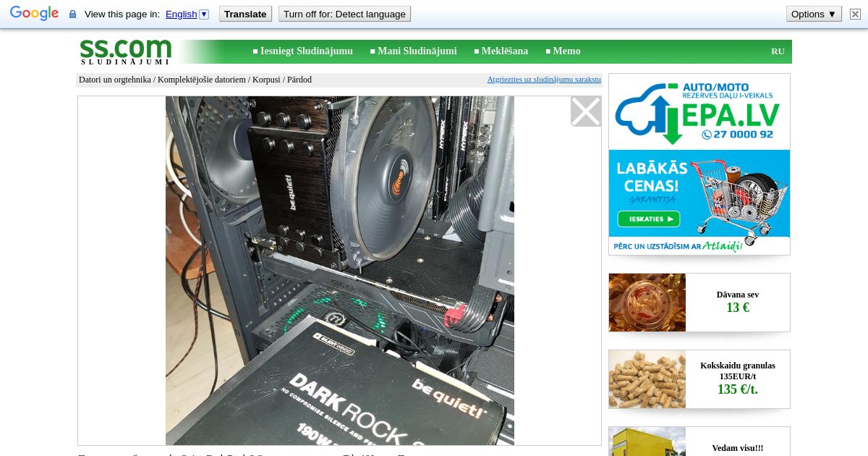
Task: Open the EPA.LV auto parts banner
Action: click(699, 164)
